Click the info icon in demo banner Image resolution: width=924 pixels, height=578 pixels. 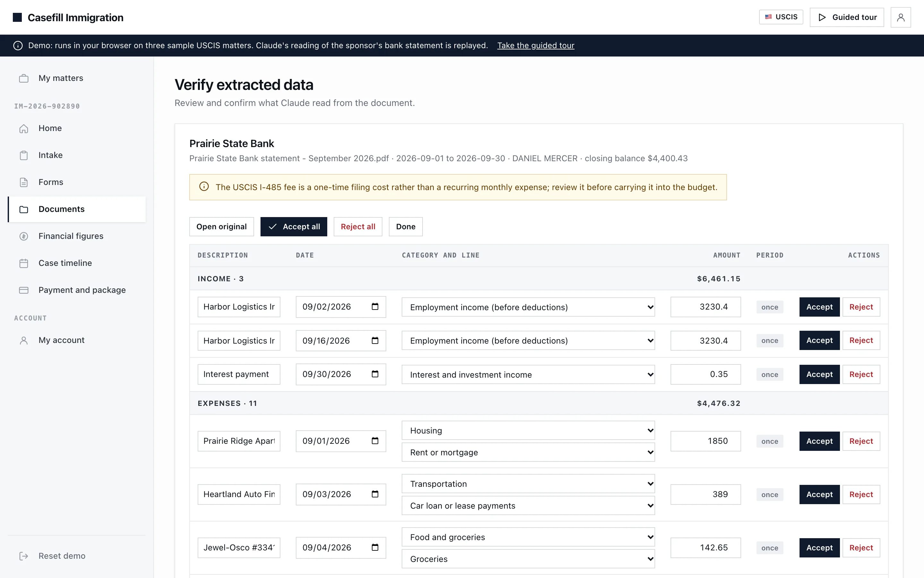[18, 46]
